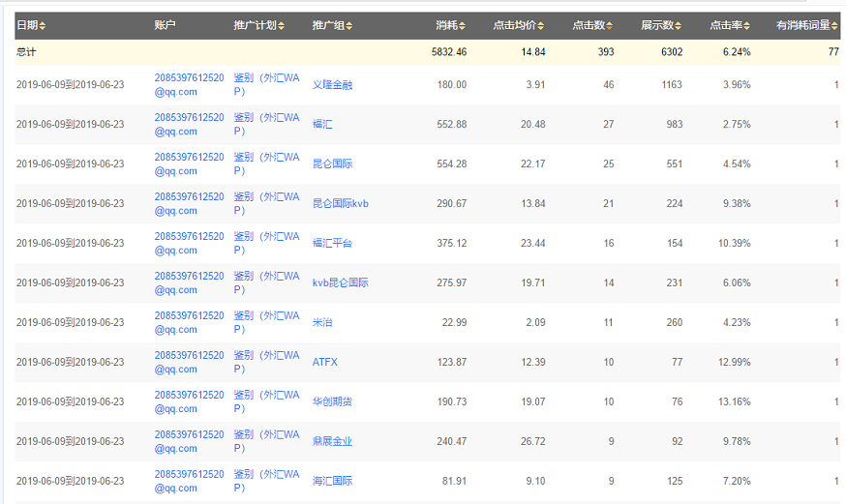
Task: Sort by 点击数 column sort arrows
Action: (x=609, y=26)
